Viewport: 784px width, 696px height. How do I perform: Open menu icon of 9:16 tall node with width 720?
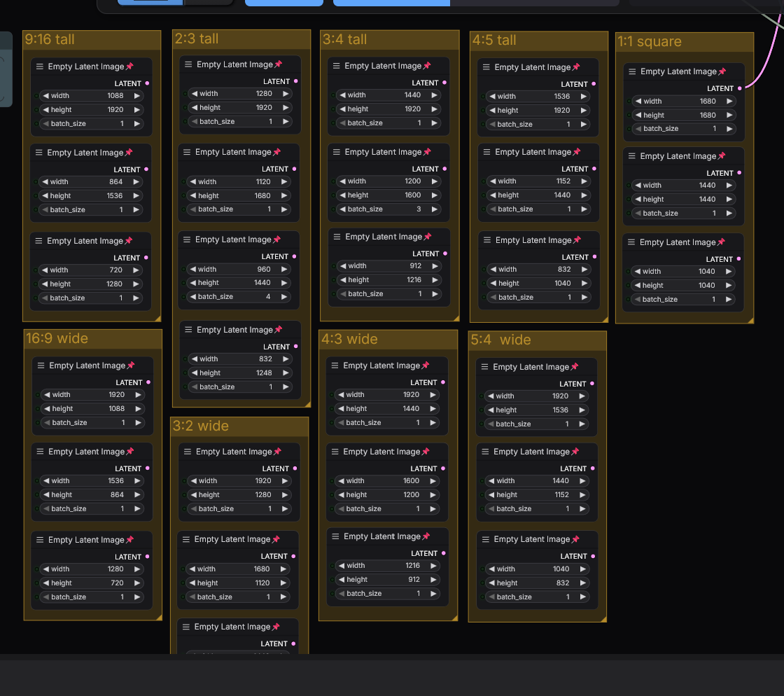coord(38,240)
